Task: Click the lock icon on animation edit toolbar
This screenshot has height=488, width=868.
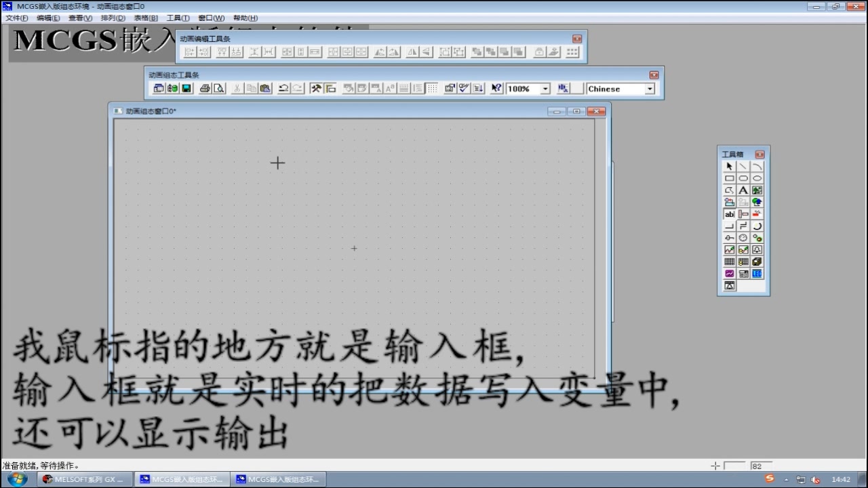Action: [540, 52]
